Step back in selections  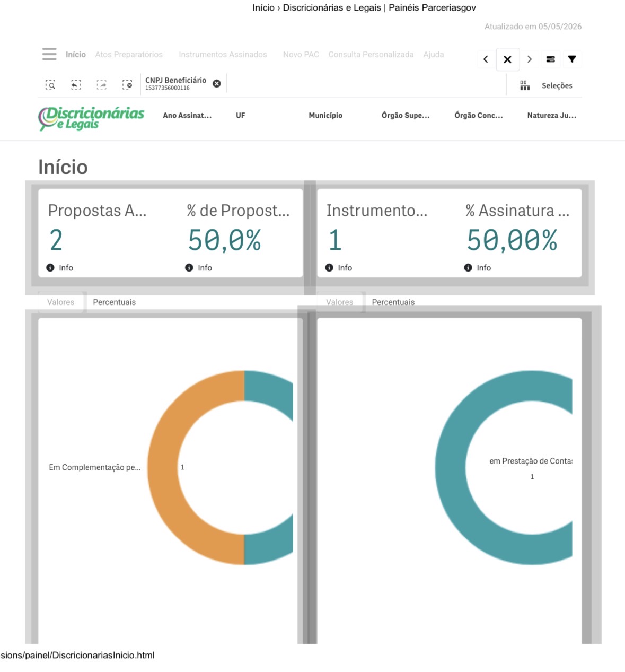click(x=76, y=85)
